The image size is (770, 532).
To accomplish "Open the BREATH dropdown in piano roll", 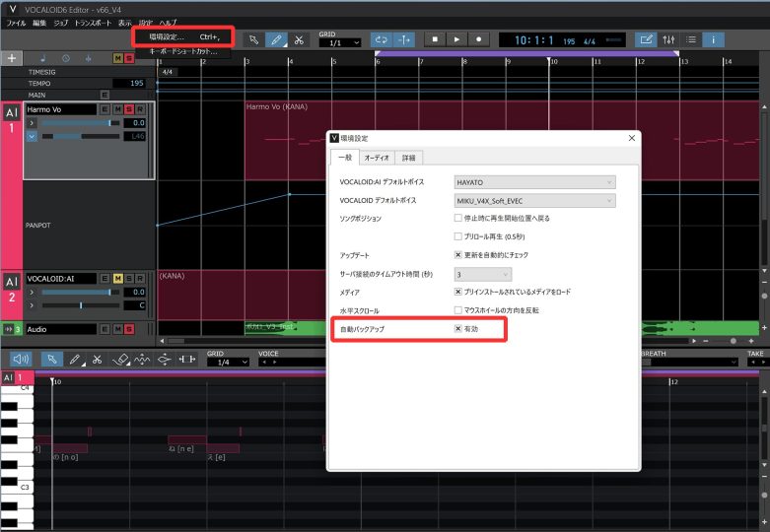I will pos(690,363).
